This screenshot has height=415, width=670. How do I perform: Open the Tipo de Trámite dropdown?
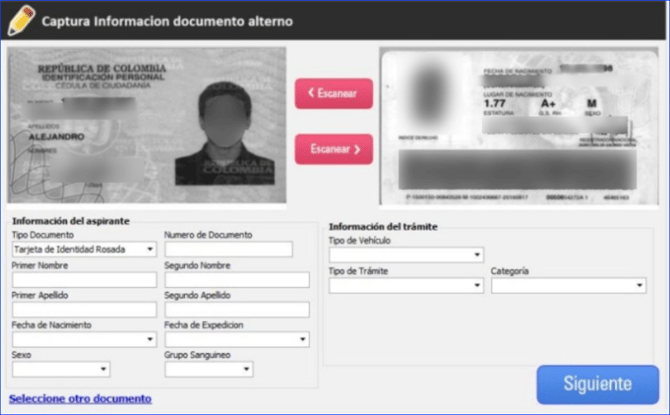click(x=406, y=285)
